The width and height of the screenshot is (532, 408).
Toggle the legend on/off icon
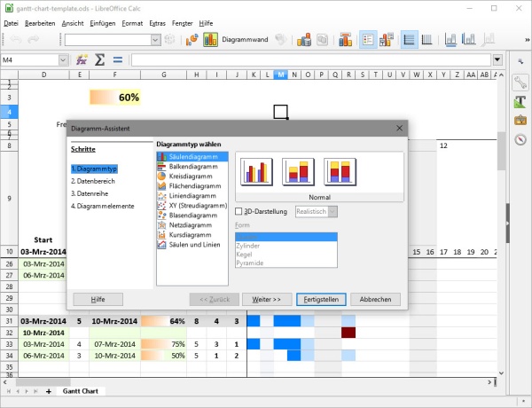pyautogui.click(x=368, y=40)
